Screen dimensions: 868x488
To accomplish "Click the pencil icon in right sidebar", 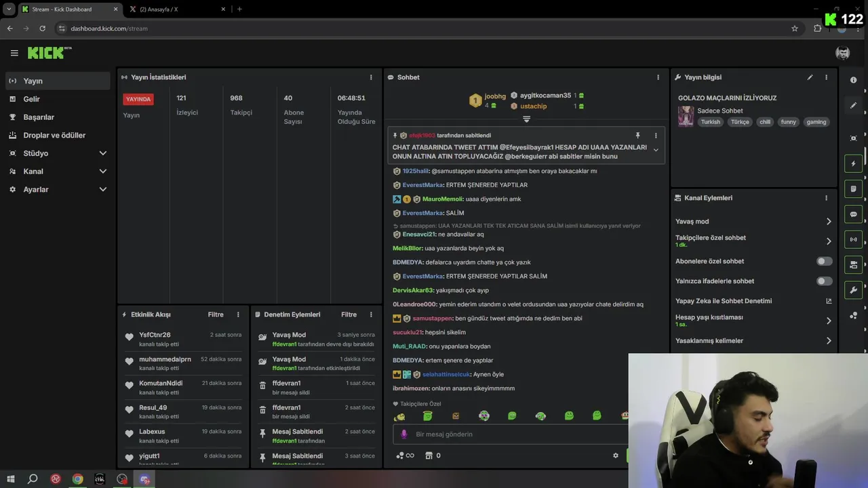I will click(853, 106).
